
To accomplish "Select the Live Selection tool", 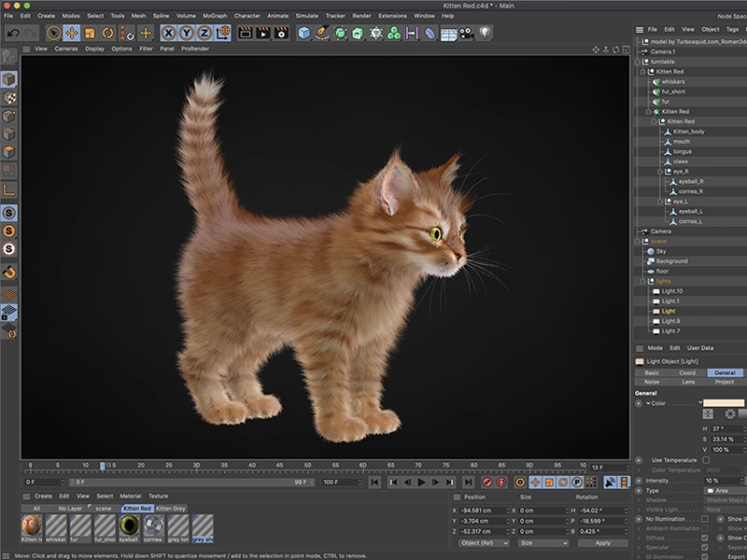I will (x=54, y=33).
